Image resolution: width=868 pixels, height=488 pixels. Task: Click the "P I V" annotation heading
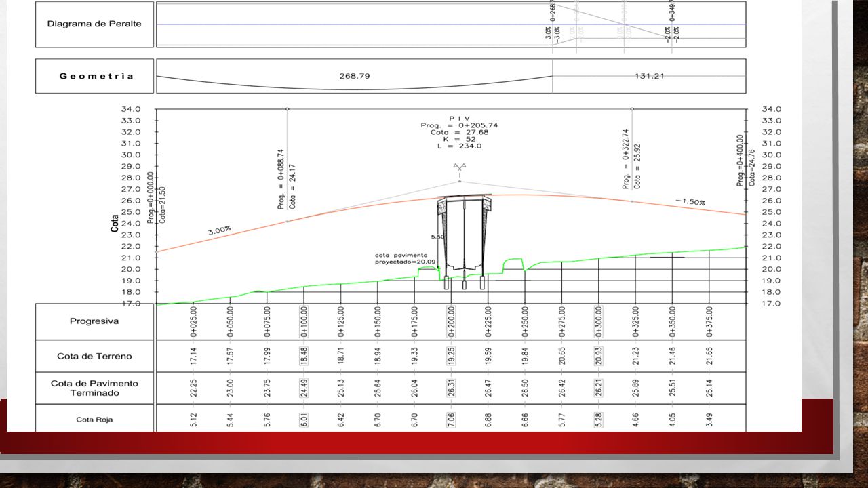[459, 119]
